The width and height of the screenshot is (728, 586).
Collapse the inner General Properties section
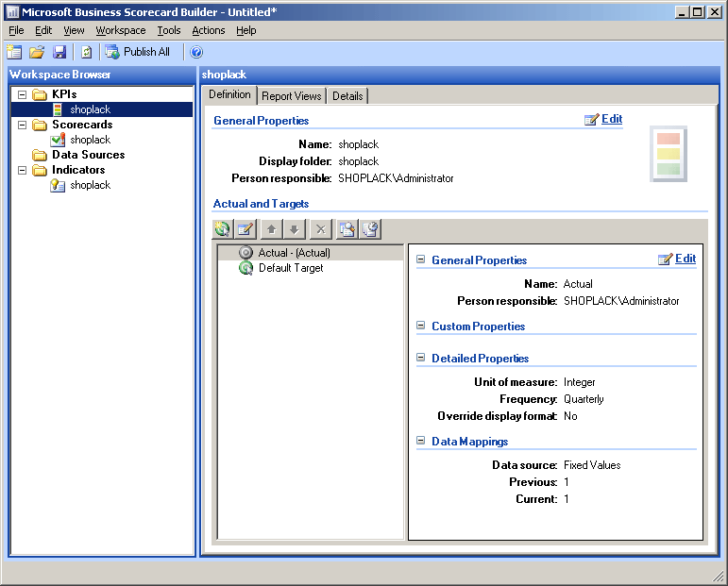coord(420,260)
